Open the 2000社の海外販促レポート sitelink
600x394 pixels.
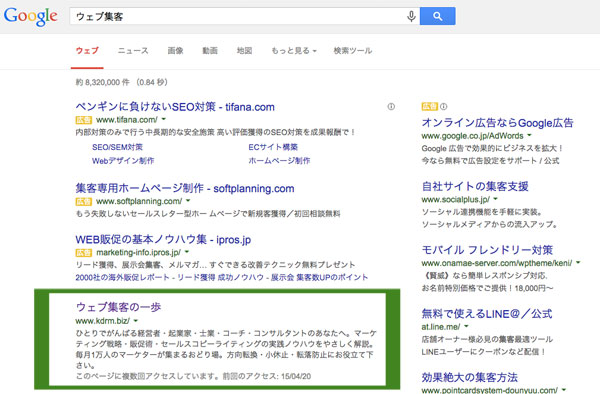click(122, 277)
